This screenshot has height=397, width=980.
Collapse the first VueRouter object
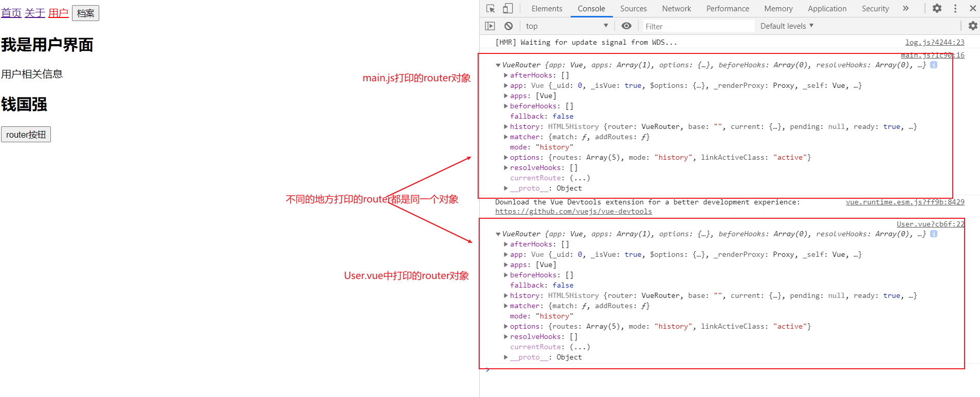click(x=498, y=65)
